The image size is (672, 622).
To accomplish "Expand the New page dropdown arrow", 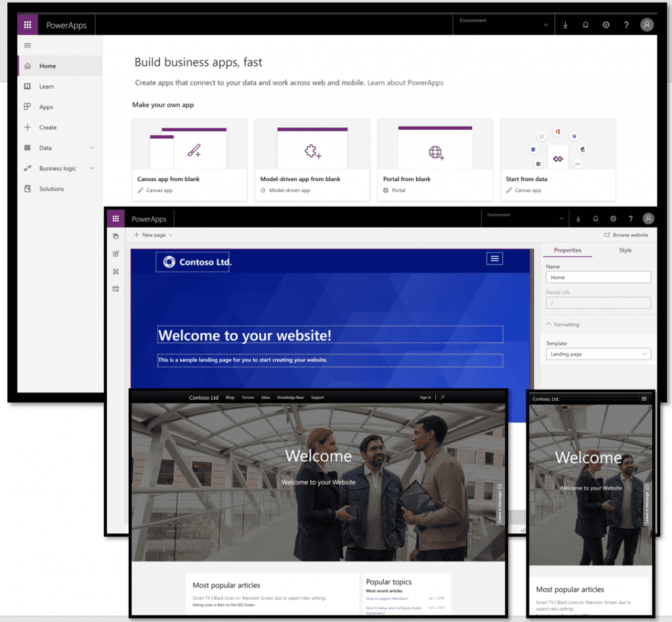I will click(x=171, y=235).
